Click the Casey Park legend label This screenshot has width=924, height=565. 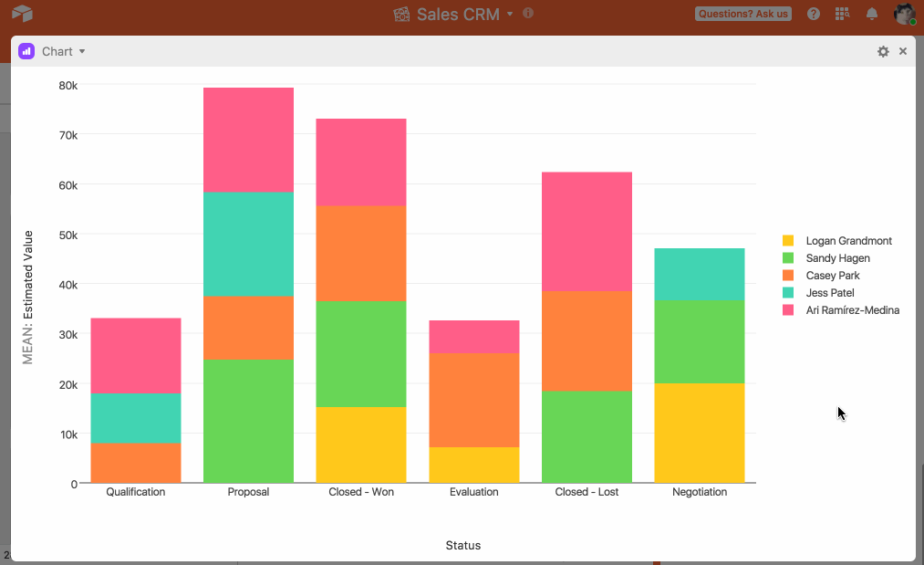tap(833, 276)
